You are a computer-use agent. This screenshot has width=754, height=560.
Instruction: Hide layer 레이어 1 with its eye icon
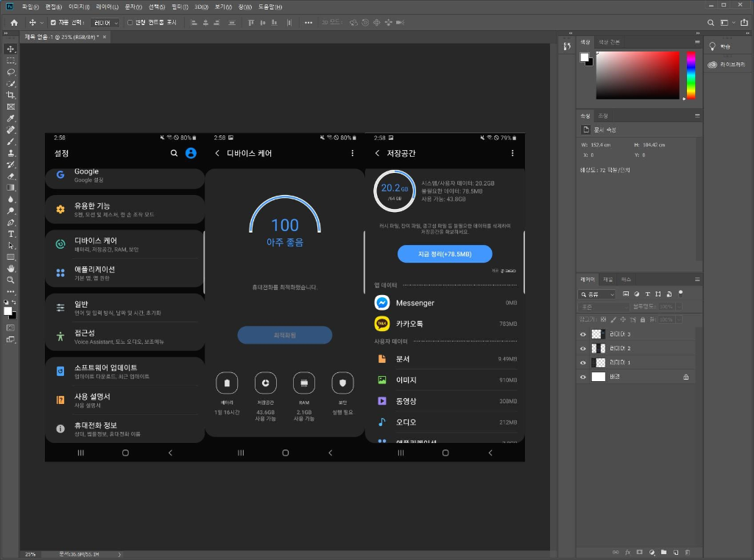point(583,363)
